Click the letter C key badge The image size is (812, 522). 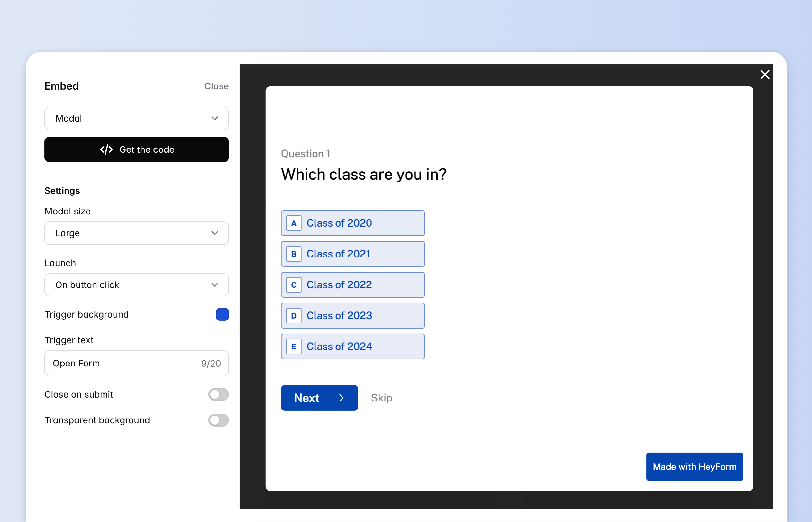tap(294, 285)
